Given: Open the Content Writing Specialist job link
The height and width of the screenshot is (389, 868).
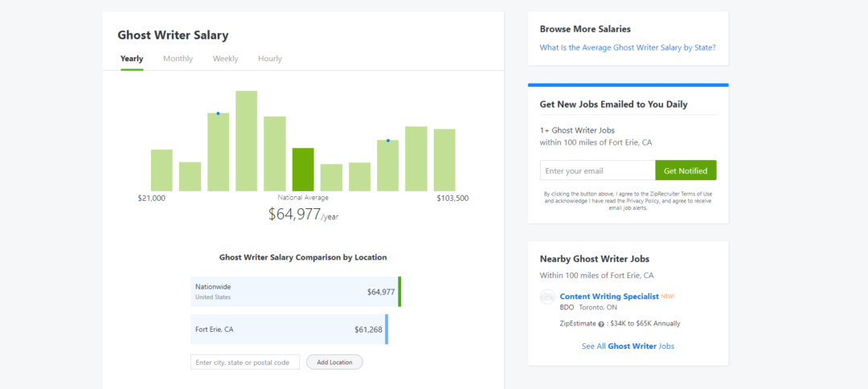Looking at the screenshot, I should 608,297.
